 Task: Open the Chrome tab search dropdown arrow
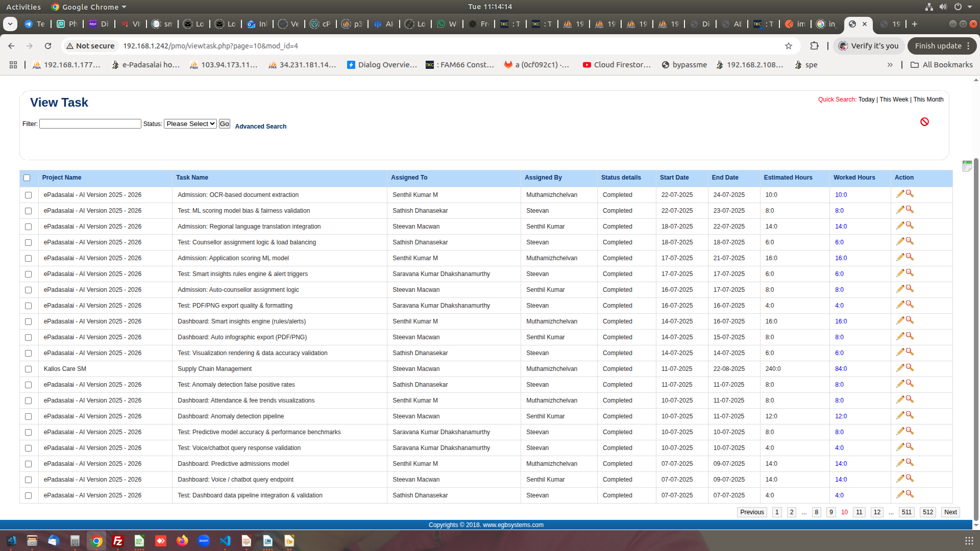[10, 24]
